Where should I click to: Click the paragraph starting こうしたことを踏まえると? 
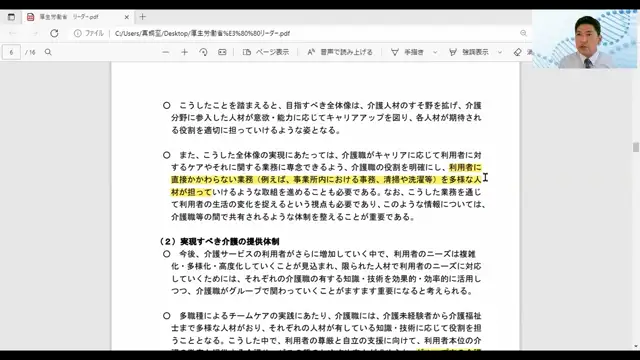322,118
